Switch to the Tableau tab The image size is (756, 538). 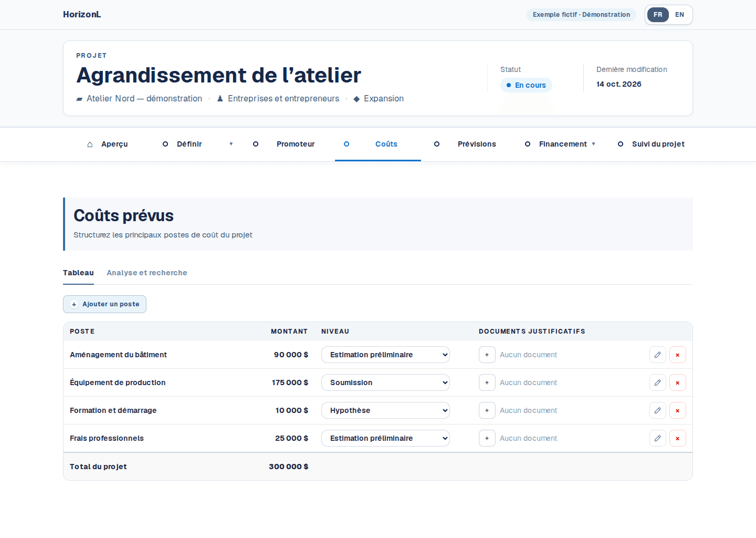coord(78,273)
